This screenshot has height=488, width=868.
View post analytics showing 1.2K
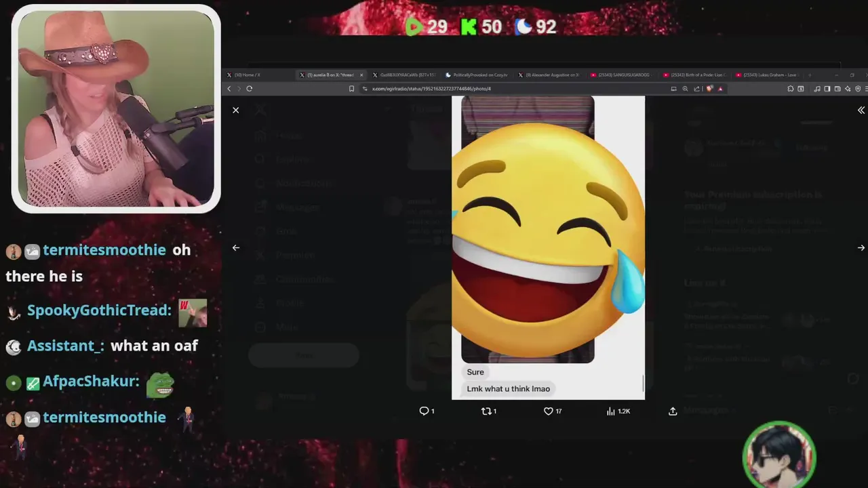(618, 411)
